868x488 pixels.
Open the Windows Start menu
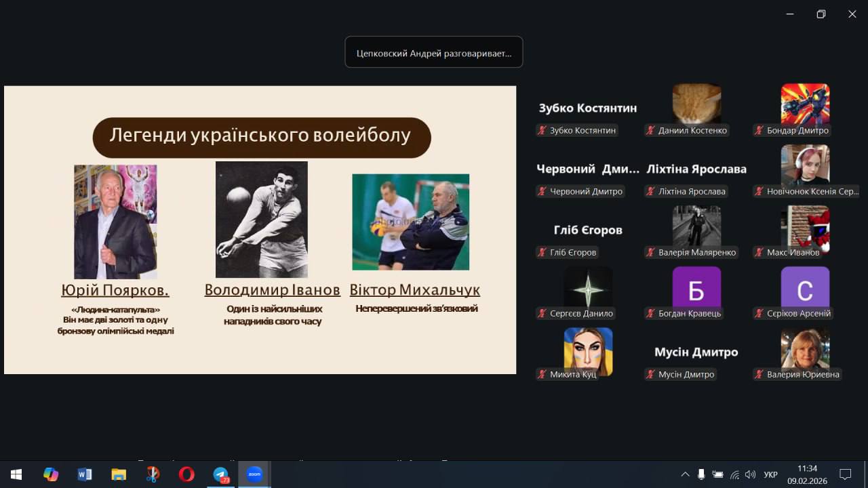(16, 474)
